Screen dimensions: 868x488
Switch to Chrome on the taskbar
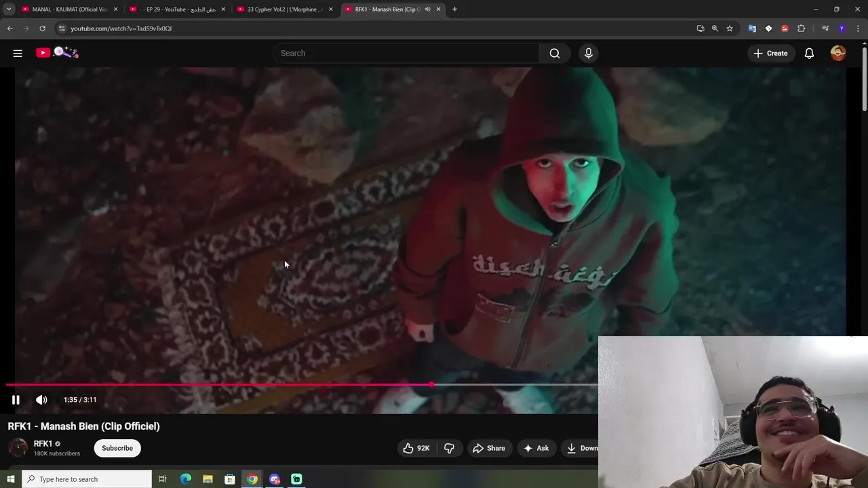click(x=252, y=479)
